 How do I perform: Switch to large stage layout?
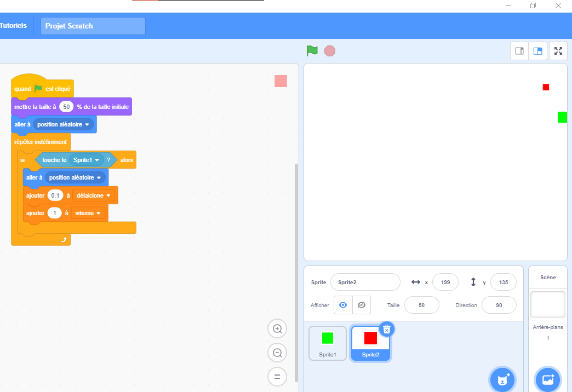point(537,51)
